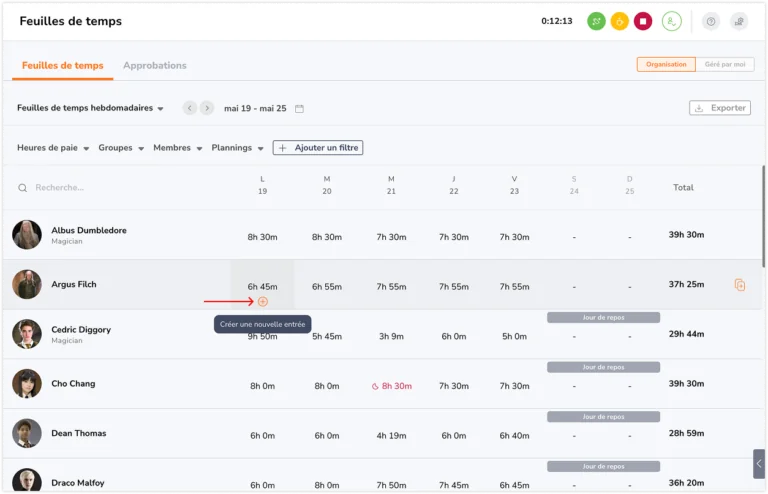Click Argus Filch's Tuesday 6h 55m entry

tap(327, 286)
